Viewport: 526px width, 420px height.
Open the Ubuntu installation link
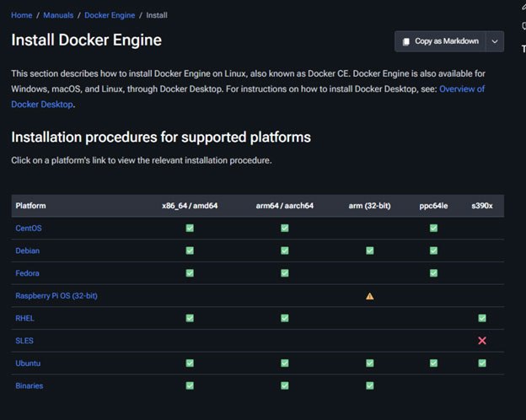click(x=28, y=363)
